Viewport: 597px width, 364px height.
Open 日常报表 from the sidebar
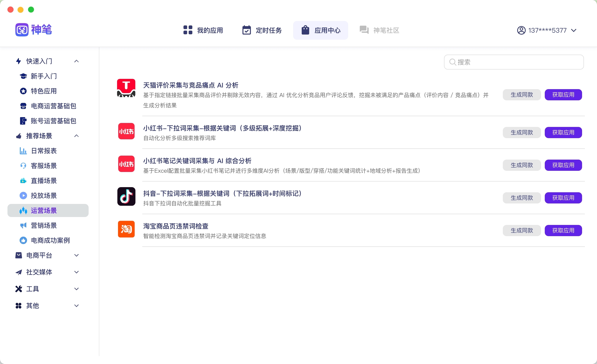(x=44, y=151)
